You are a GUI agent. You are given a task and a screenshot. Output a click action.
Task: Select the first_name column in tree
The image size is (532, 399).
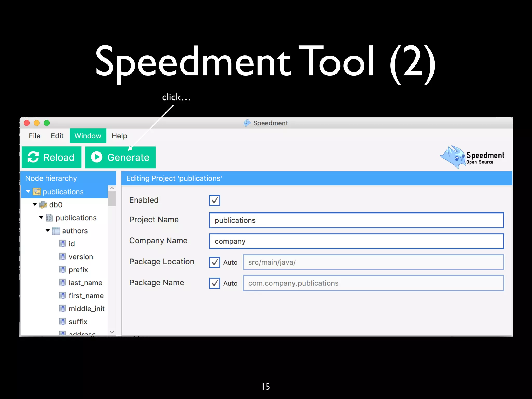click(86, 296)
